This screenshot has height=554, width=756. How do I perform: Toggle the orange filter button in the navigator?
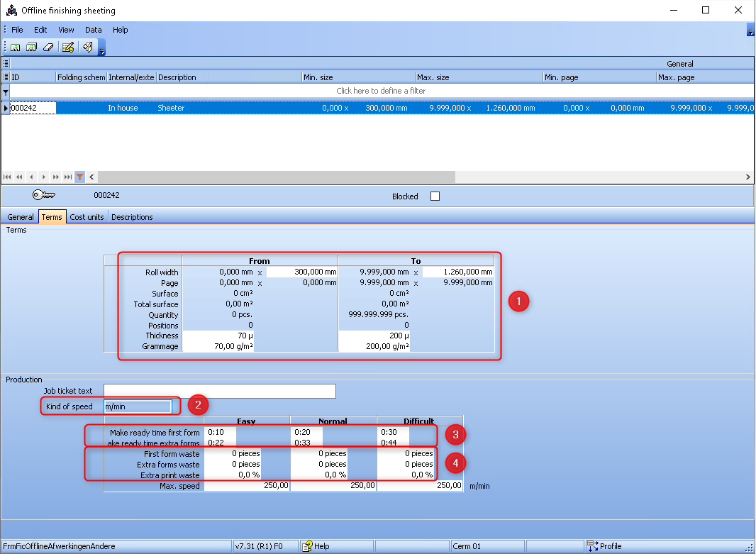[79, 177]
